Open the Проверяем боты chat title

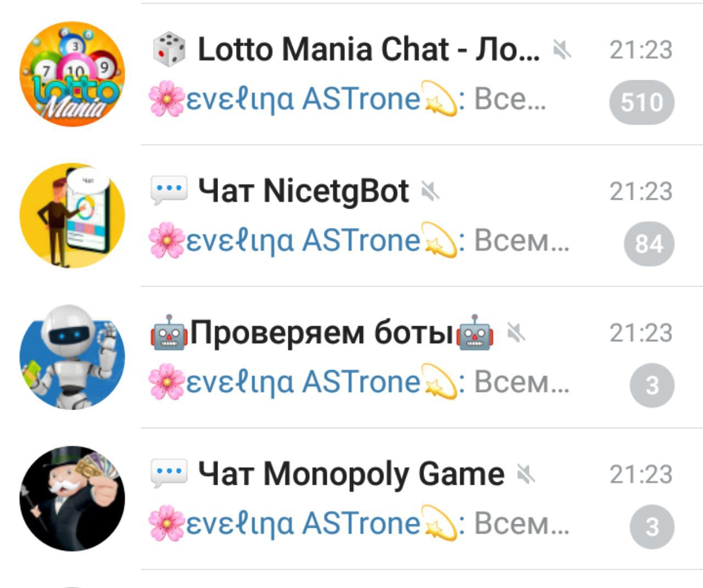point(322,333)
